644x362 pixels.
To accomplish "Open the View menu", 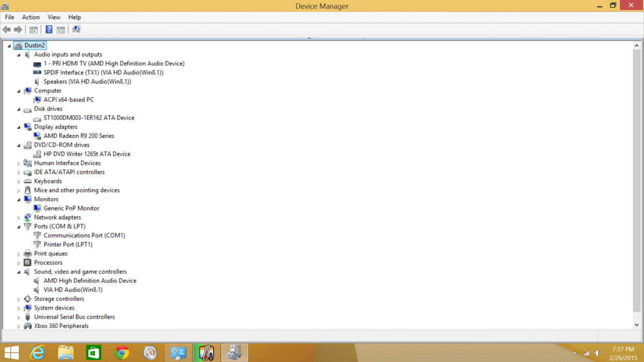I will (54, 17).
